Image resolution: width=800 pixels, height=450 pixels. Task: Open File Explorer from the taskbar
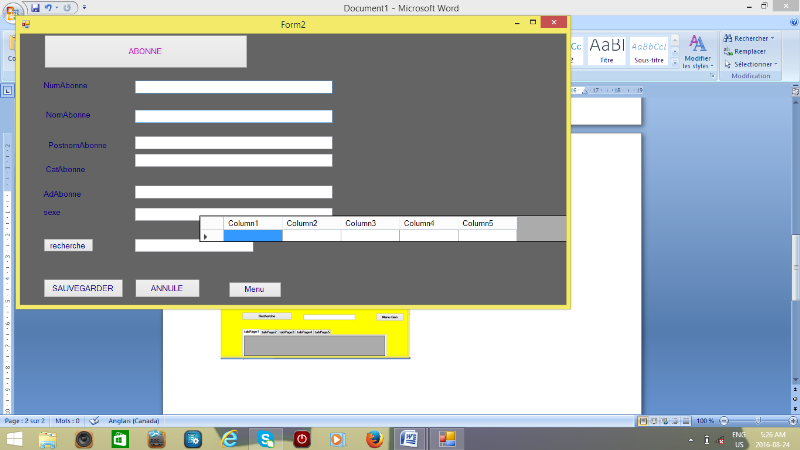pyautogui.click(x=47, y=439)
